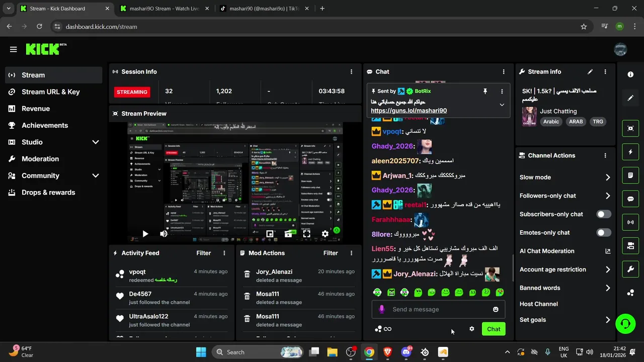Open Host Channel action
This screenshot has height=362, width=644.
pyautogui.click(x=539, y=304)
